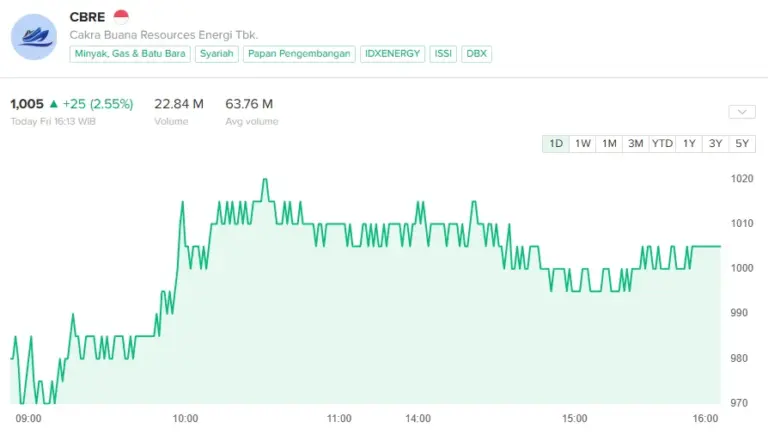
Task: Click the 980 price axis label
Action: click(739, 358)
